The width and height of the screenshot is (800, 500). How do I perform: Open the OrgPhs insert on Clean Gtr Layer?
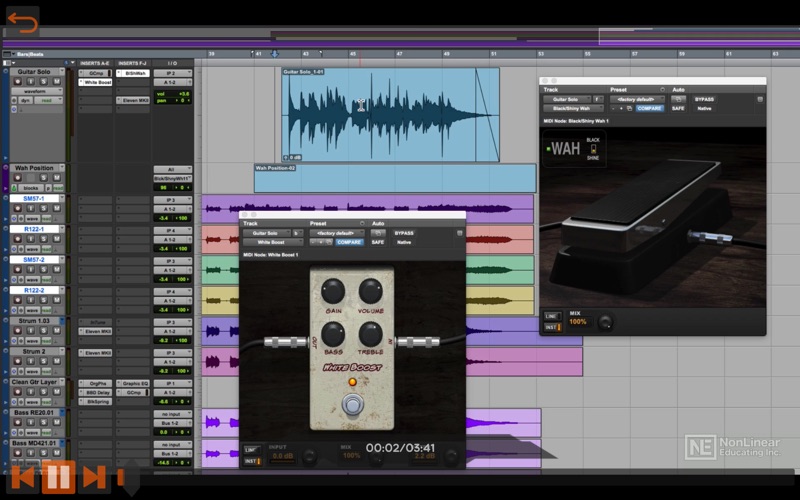[x=95, y=384]
